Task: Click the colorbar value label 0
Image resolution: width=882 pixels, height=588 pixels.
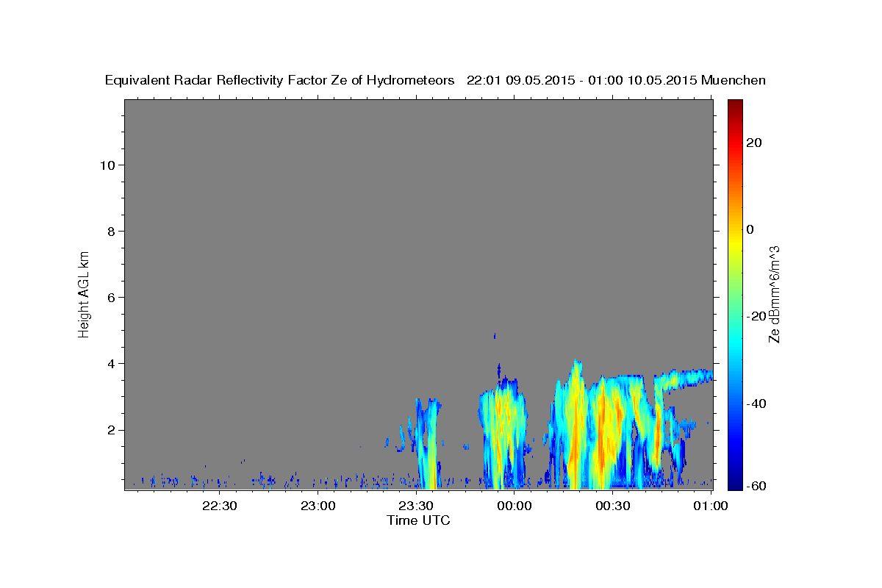Action: pyautogui.click(x=750, y=229)
